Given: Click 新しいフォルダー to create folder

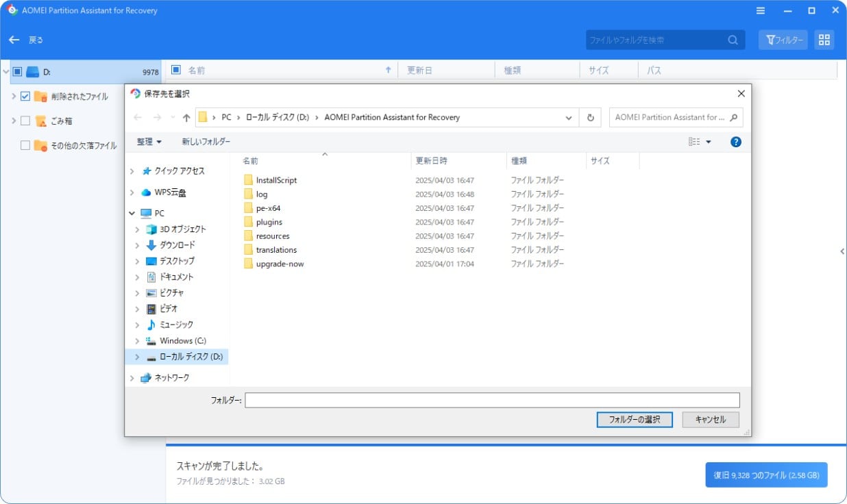Looking at the screenshot, I should pyautogui.click(x=206, y=142).
